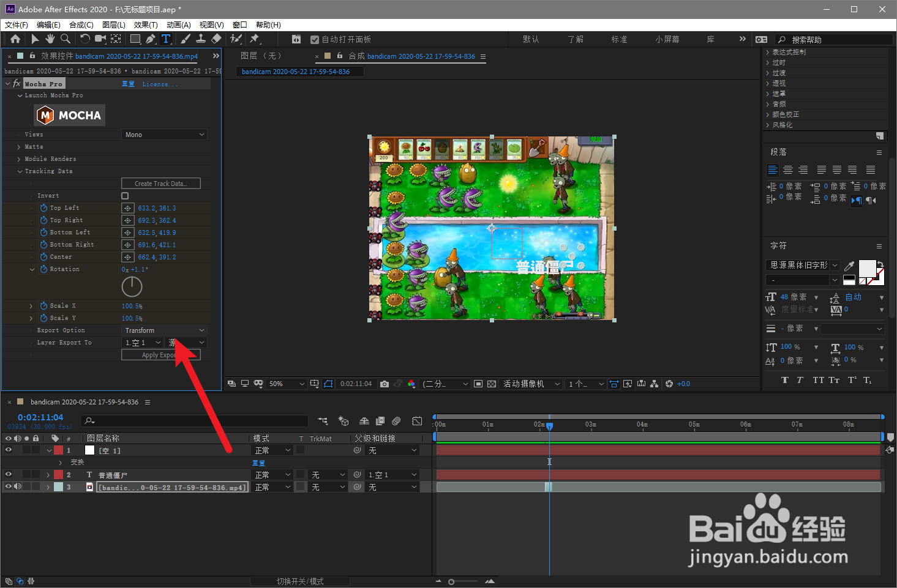897x588 pixels.
Task: Click the 重置 reset link for Mocha Pro
Action: [x=128, y=84]
